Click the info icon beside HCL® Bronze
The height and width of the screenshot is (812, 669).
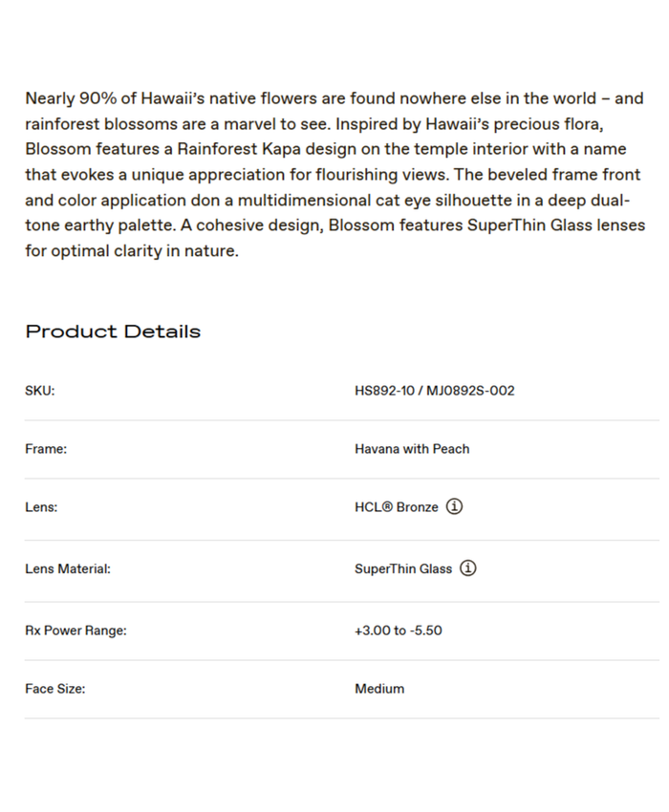point(455,507)
